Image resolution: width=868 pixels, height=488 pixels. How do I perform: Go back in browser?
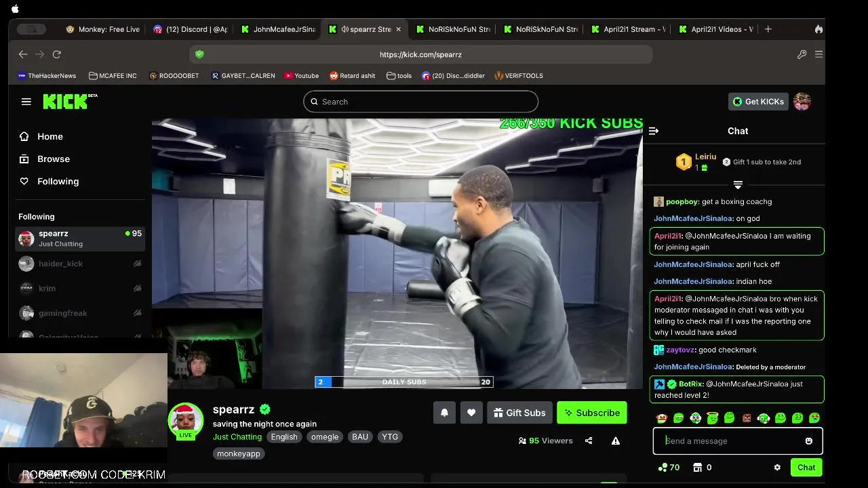click(23, 54)
